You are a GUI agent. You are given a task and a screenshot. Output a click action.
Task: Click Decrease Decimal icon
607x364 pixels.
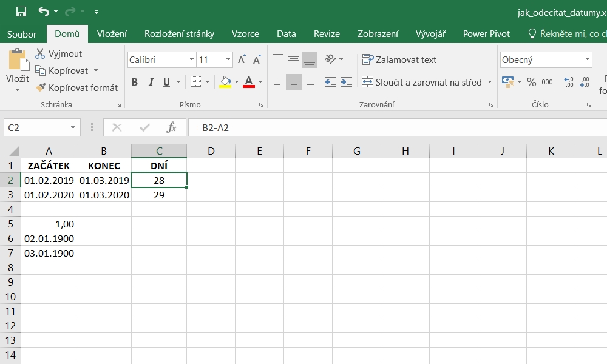tap(585, 82)
